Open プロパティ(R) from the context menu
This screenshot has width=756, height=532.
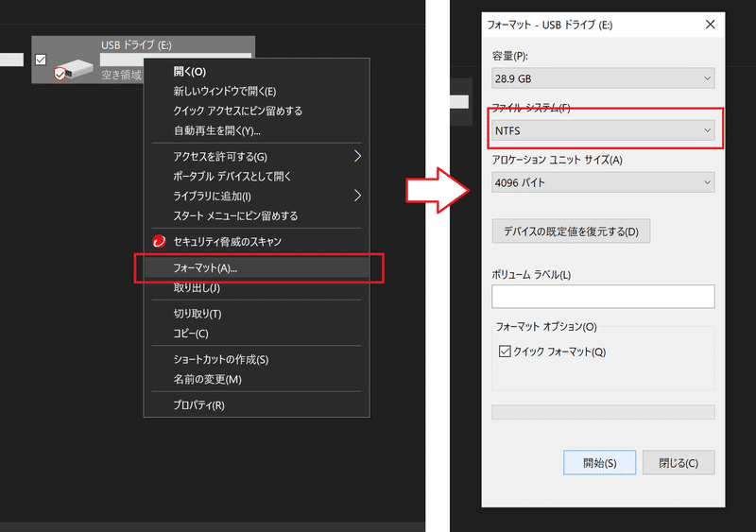tap(256, 405)
